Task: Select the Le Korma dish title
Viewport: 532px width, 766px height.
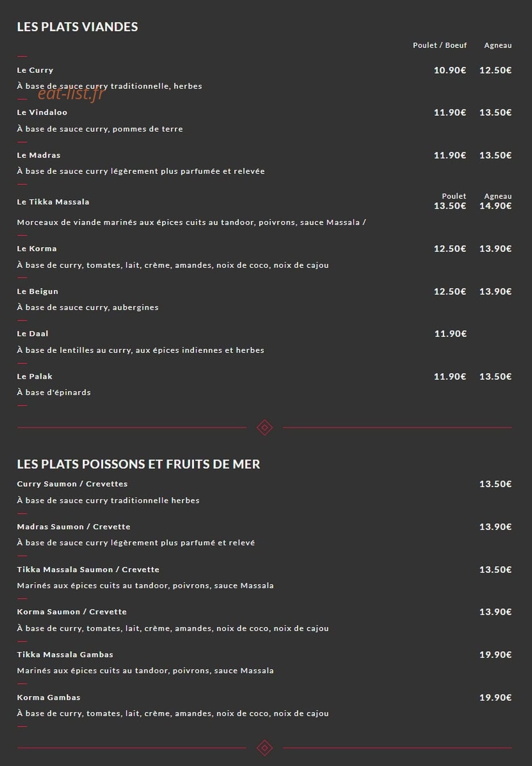Action: click(x=37, y=248)
